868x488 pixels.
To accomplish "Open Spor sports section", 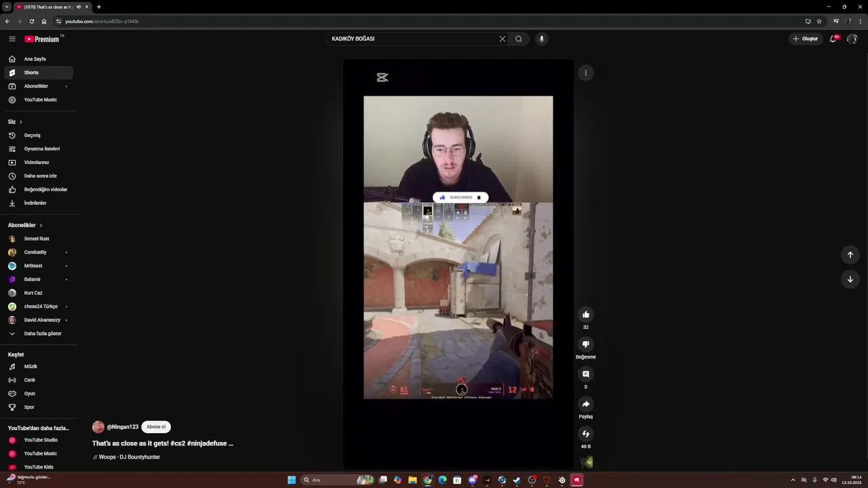I will coord(39,407).
